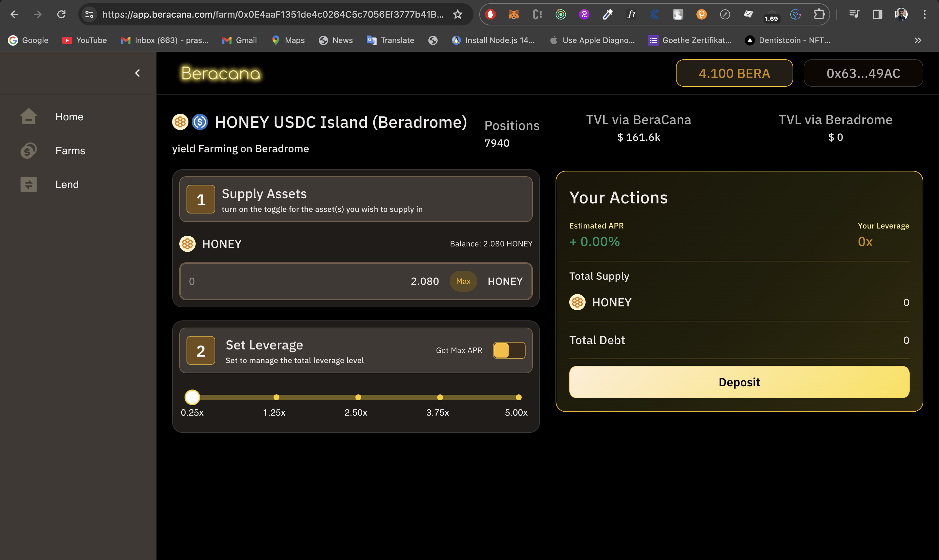Toggle the Get Max APR switch

pos(509,350)
